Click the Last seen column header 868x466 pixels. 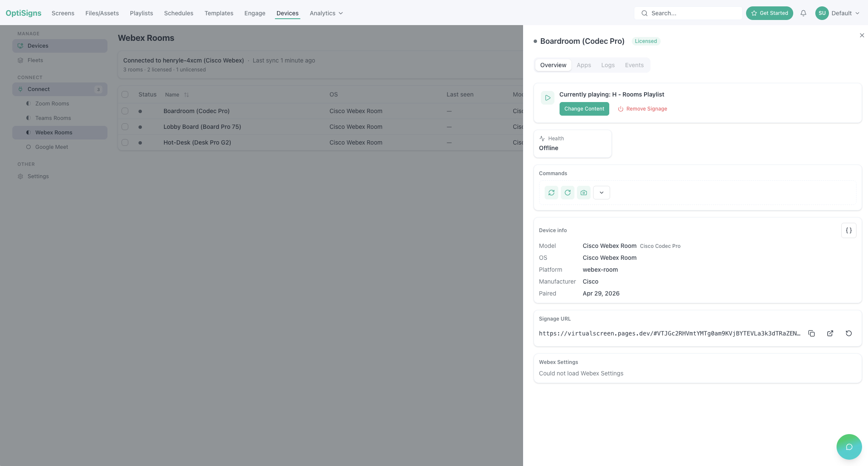[x=460, y=94]
